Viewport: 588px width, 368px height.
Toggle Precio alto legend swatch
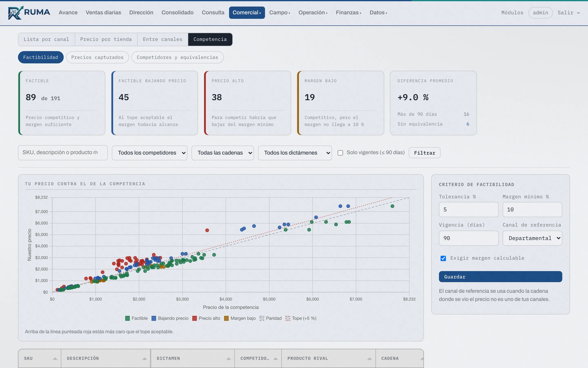(x=194, y=318)
